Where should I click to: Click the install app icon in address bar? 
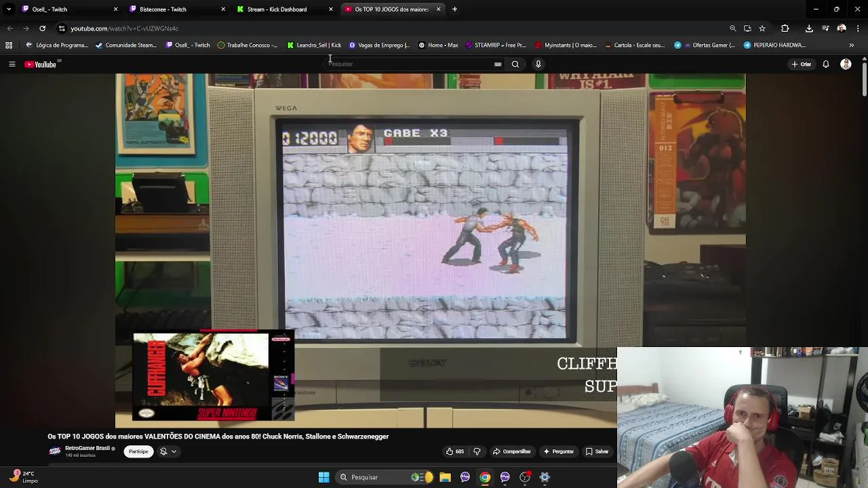pos(747,28)
